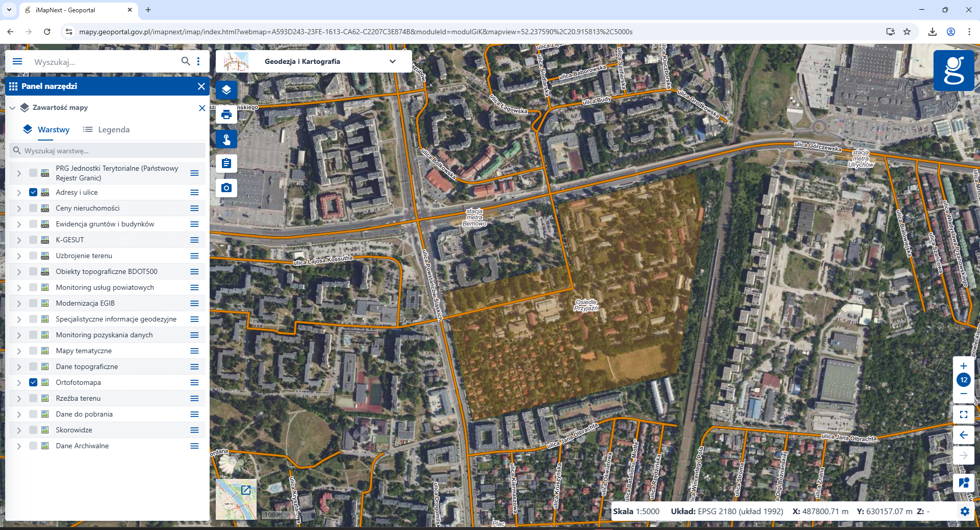Collapse the Zawartość mapy section
The image size is (980, 530).
click(12, 108)
